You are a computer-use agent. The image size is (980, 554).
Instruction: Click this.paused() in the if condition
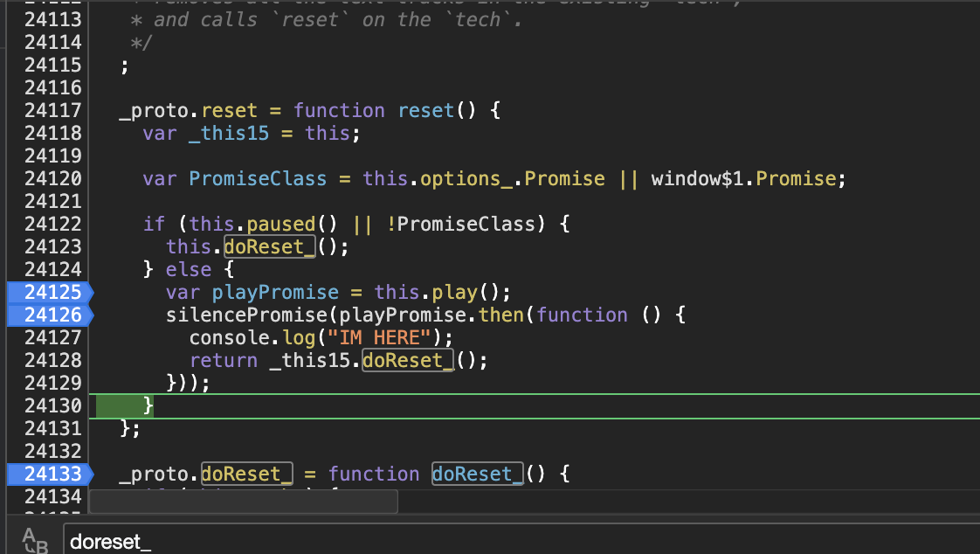(263, 225)
